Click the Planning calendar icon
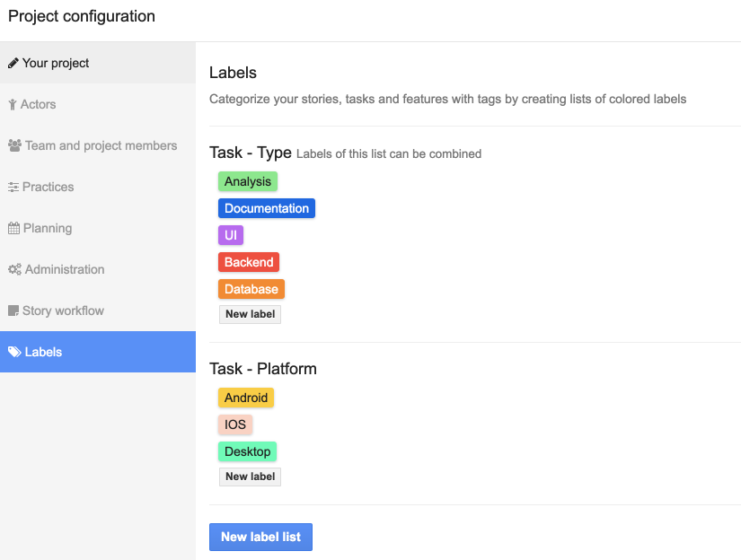The height and width of the screenshot is (560, 741). pyautogui.click(x=13, y=229)
